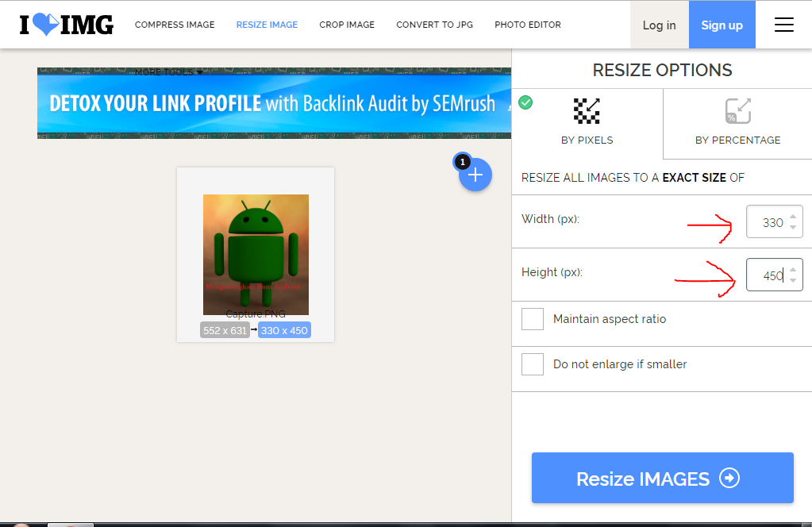Select the By Pixels checkerboard icon

tap(587, 111)
